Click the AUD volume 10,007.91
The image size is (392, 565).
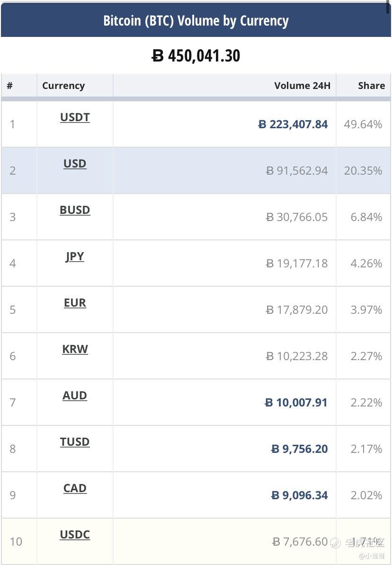pos(296,403)
